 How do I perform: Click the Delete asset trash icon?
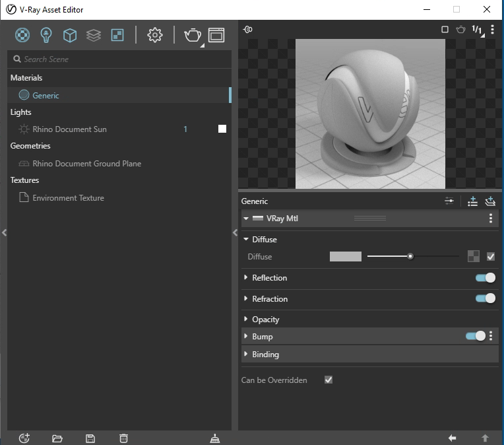tap(123, 438)
